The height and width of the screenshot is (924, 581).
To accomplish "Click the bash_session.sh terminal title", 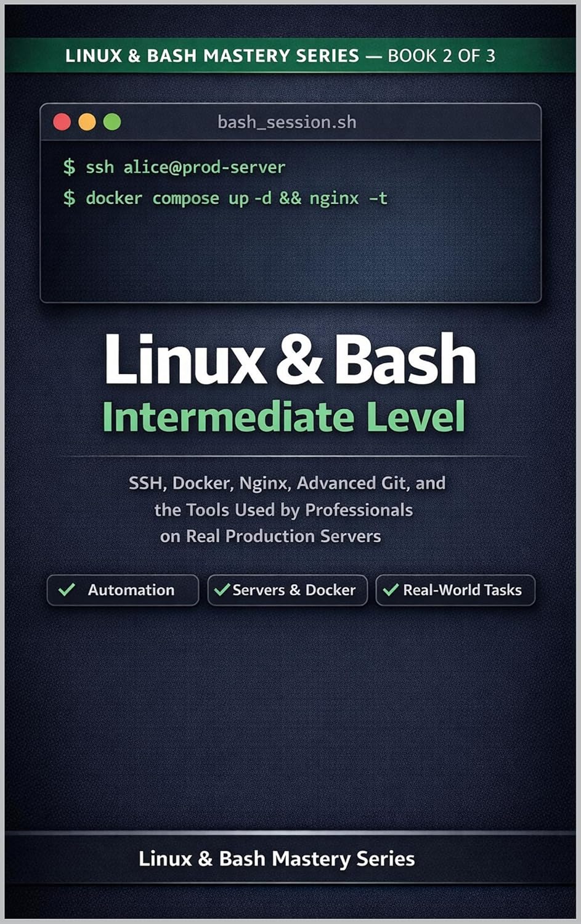I will (287, 122).
